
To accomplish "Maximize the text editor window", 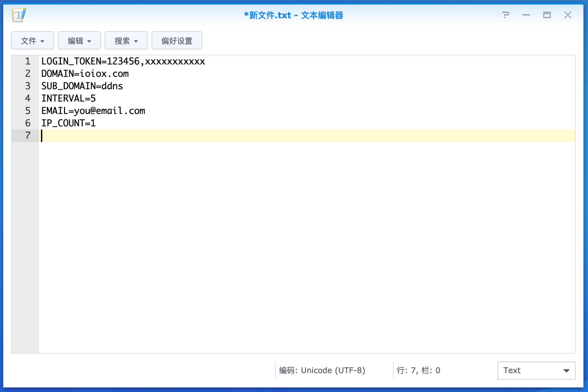I will click(x=547, y=15).
